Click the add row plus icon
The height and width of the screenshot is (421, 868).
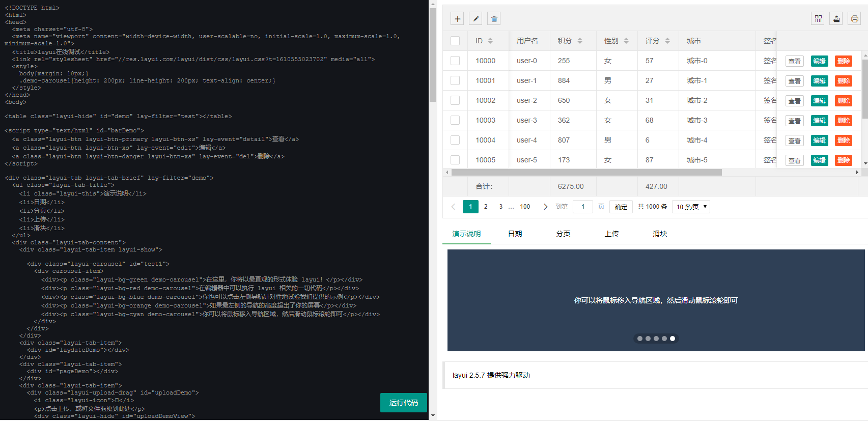point(457,19)
